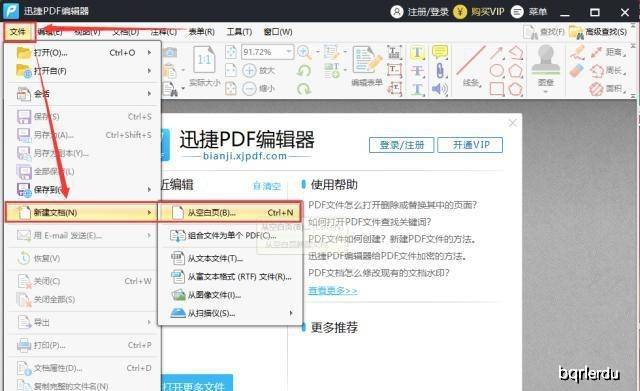Click the Login/Register button on welcome page

401,145
